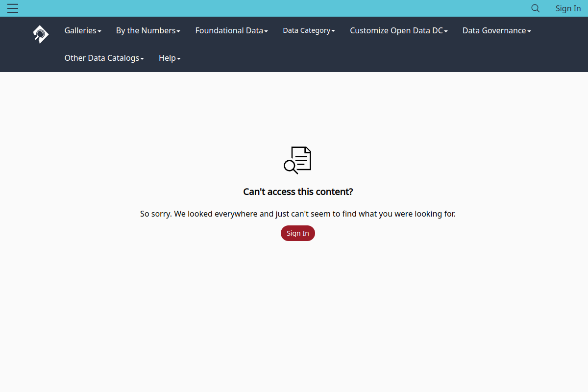Click the document search illustration icon
588x392 pixels.
pos(297,160)
